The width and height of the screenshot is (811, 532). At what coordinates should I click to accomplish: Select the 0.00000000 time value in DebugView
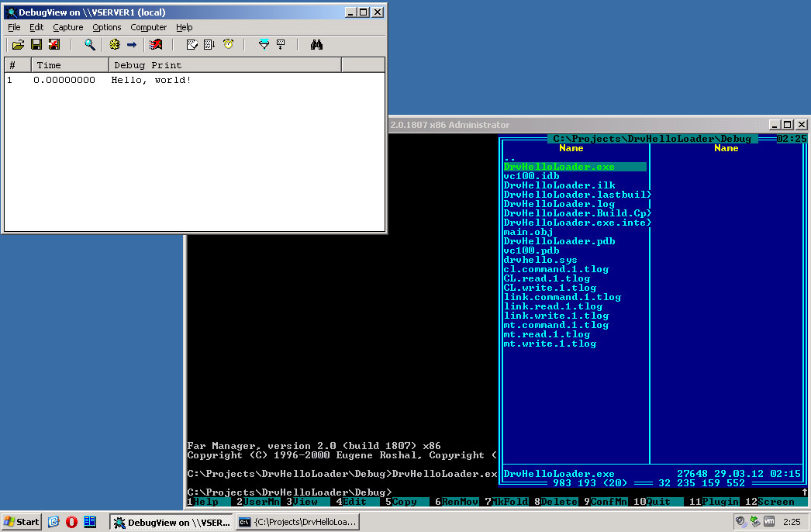(x=64, y=80)
